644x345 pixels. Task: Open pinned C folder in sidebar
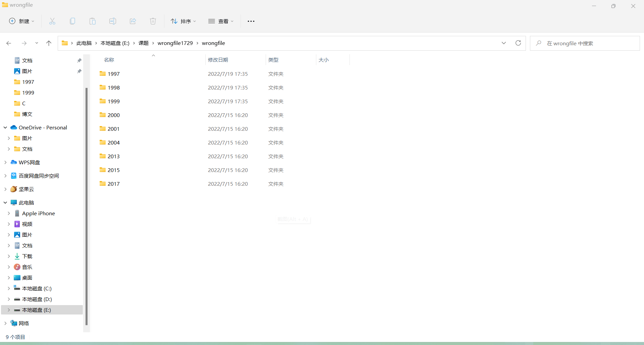20,103
